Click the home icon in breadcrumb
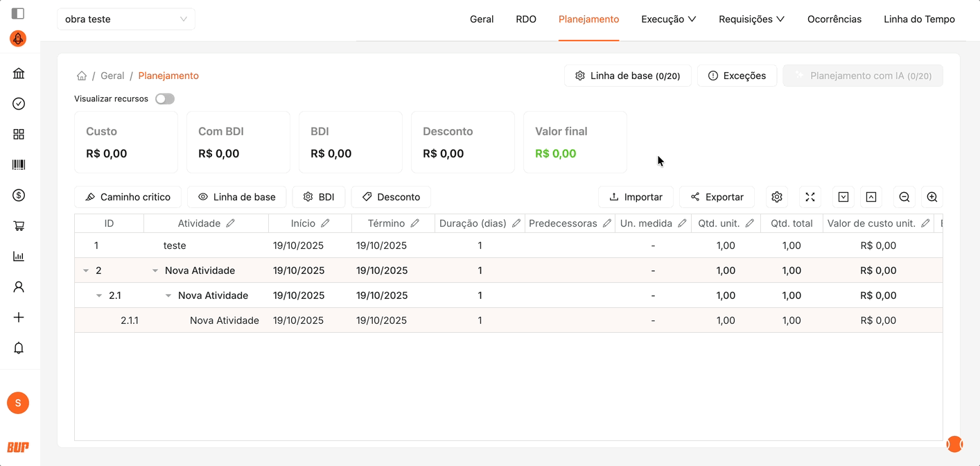Image resolution: width=980 pixels, height=466 pixels. pos(82,76)
